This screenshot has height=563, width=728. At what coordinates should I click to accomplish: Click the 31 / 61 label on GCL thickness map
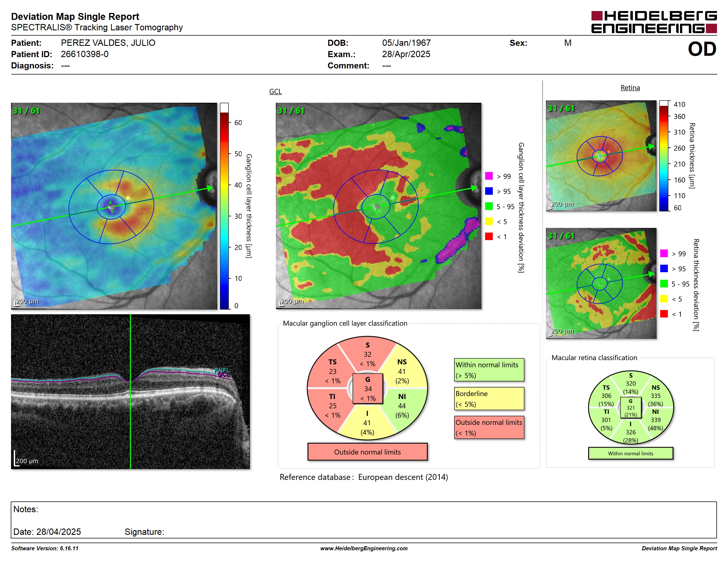point(26,111)
